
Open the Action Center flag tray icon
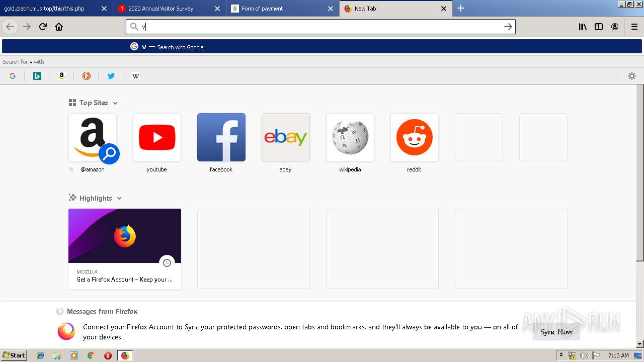pos(595,355)
